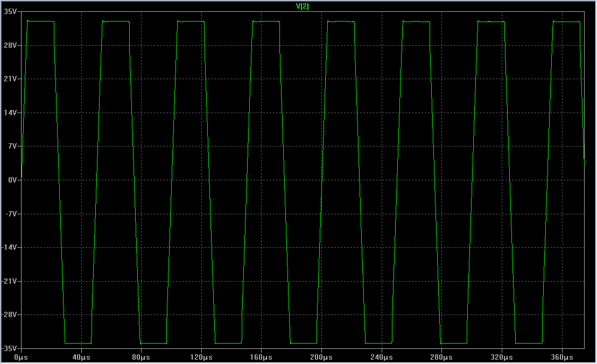The image size is (597, 364).
Task: Click the 80µs time axis label
Action: point(141,358)
